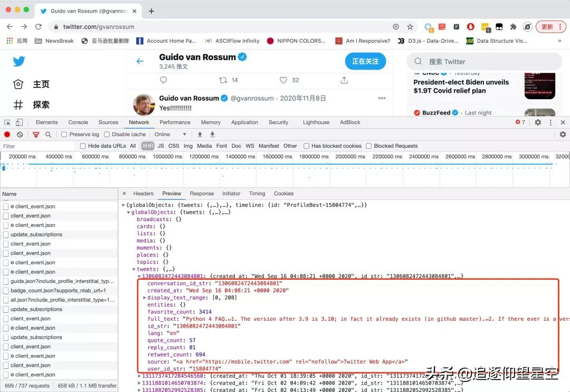Image resolution: width=570 pixels, height=392 pixels.
Task: Click the 搜索 Twitter search box
Action: click(x=484, y=61)
